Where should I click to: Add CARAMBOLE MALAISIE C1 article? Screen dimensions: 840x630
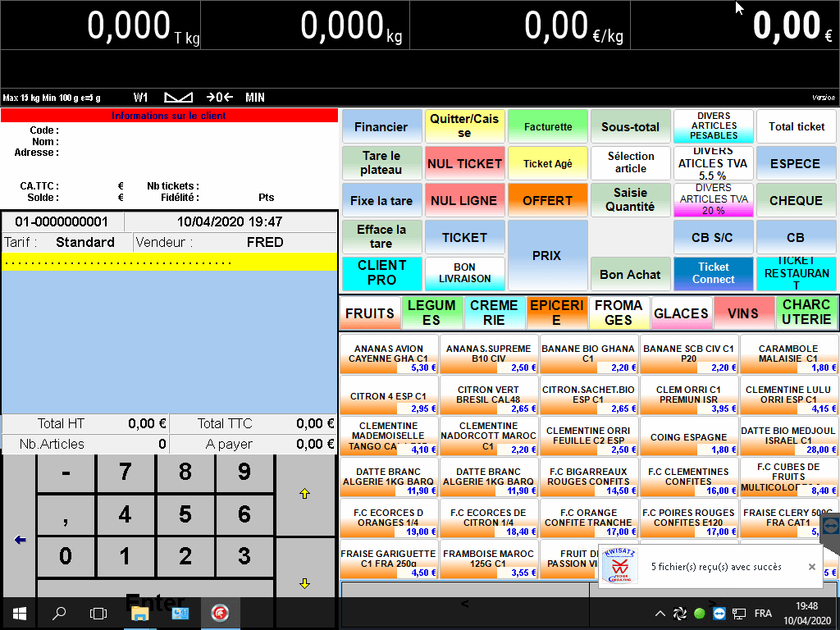[788, 354]
